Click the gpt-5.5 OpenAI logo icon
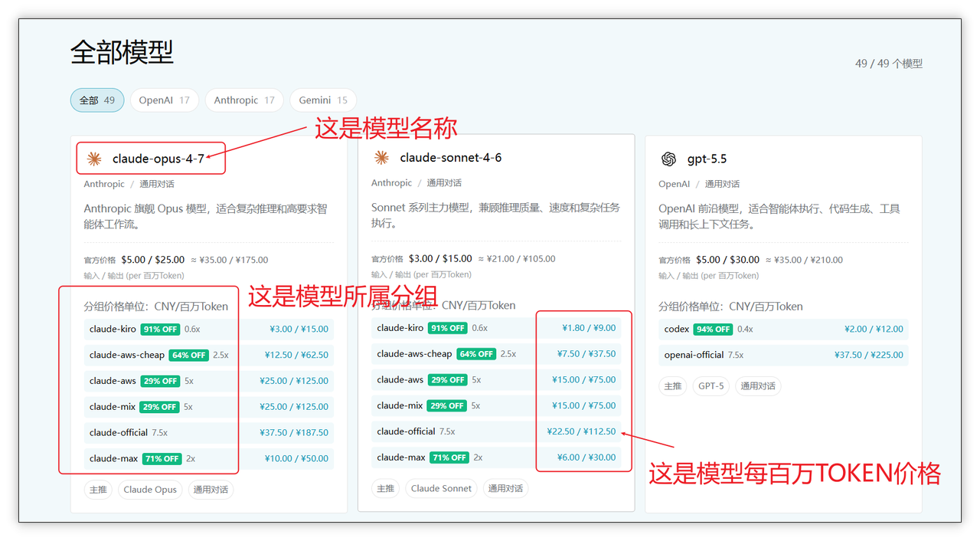This screenshot has width=980, height=541. point(668,159)
